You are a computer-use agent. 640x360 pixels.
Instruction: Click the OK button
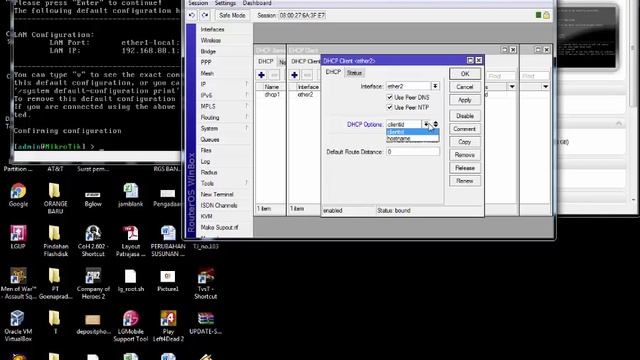pyautogui.click(x=465, y=74)
